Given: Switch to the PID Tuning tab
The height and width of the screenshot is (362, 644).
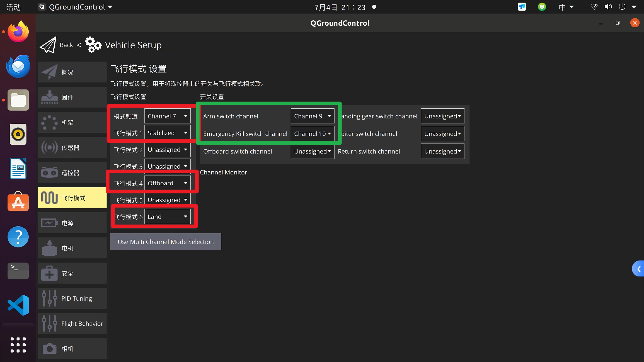Looking at the screenshot, I should coord(72,298).
